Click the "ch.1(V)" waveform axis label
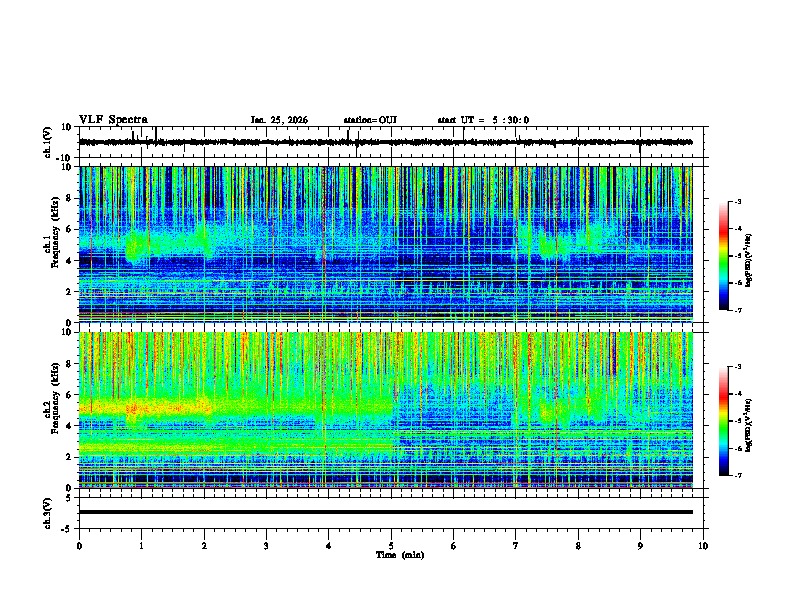 (x=48, y=142)
